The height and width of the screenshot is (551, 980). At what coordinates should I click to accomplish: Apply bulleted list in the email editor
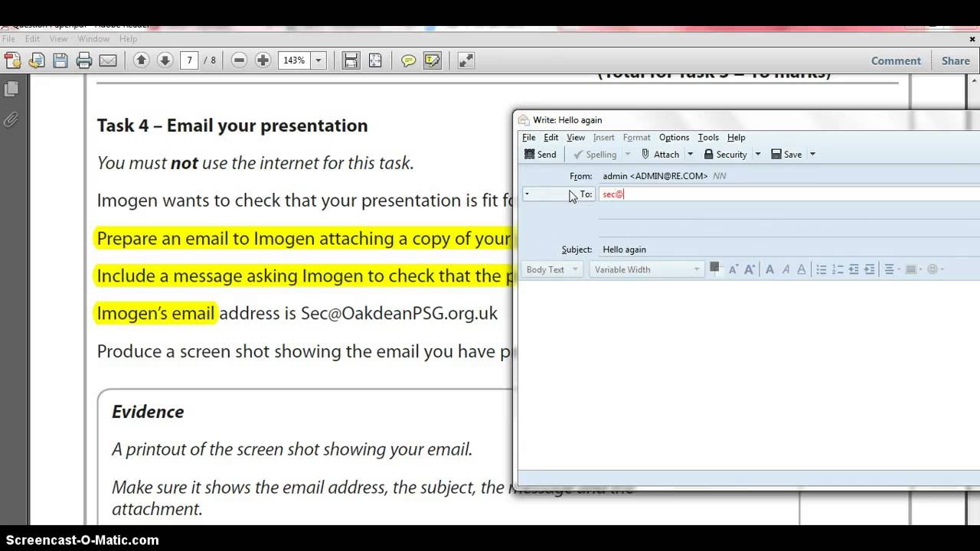pyautogui.click(x=822, y=269)
